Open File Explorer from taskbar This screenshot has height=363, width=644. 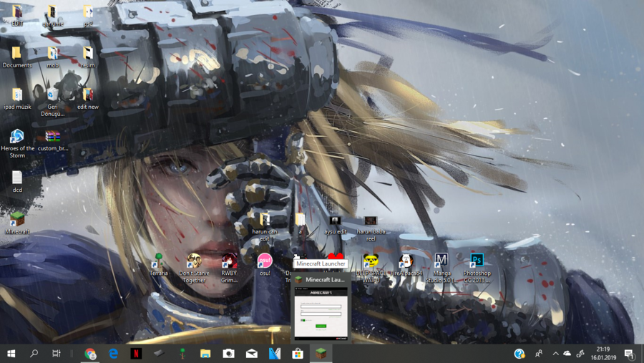[x=205, y=354]
